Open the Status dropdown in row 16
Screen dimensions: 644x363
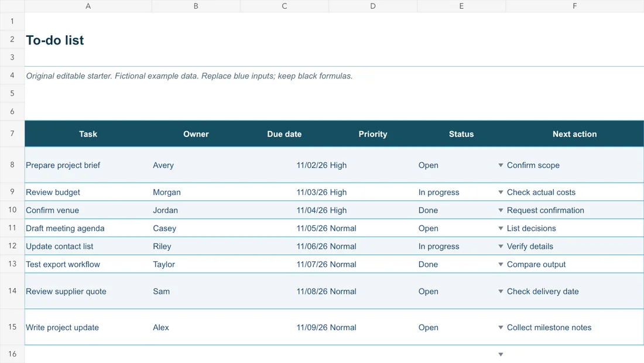pos(501,354)
